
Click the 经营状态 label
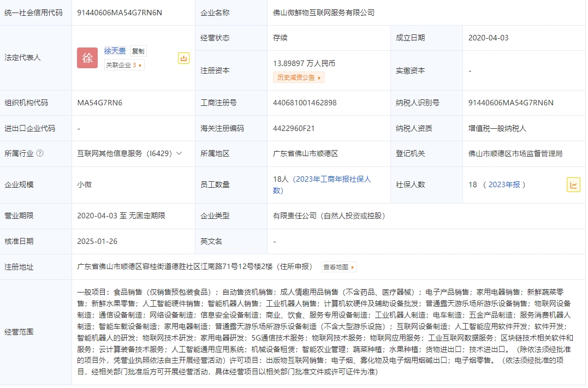215,38
